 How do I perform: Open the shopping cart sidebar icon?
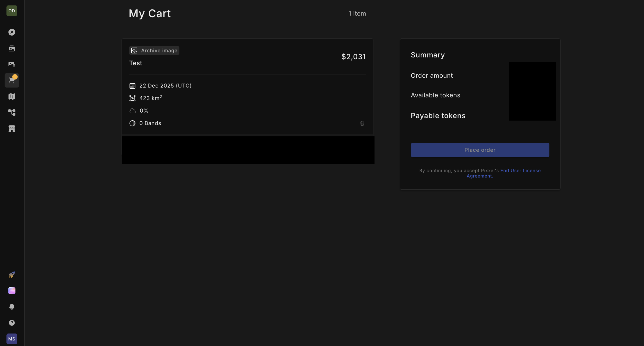pos(12,80)
